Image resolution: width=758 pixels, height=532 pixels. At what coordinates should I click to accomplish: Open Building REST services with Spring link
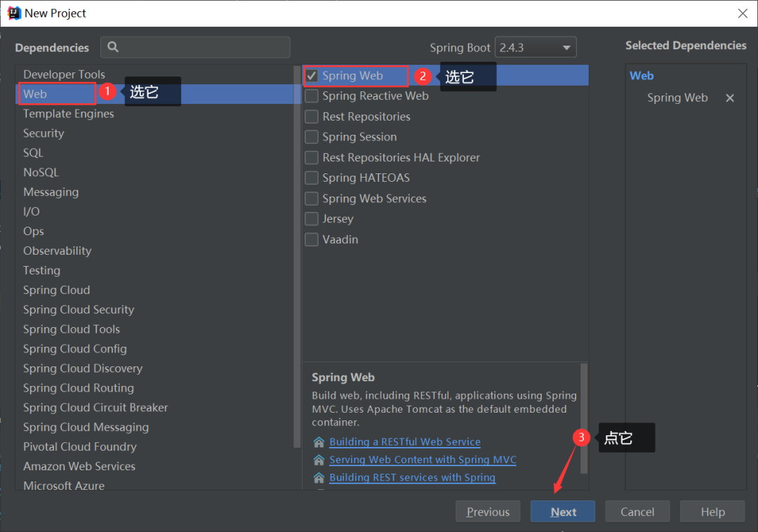[x=413, y=478]
